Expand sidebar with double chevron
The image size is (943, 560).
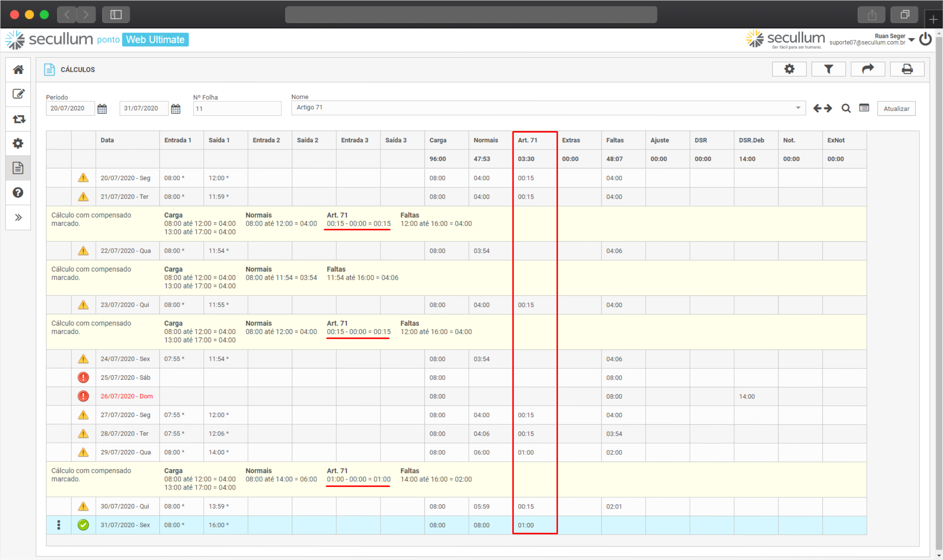pos(18,217)
